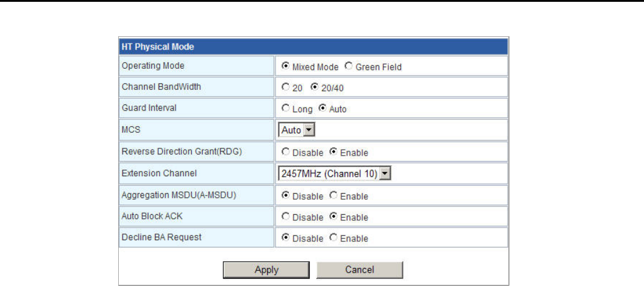Select Green Field operating mode
Screen dimensions: 644x286
349,66
